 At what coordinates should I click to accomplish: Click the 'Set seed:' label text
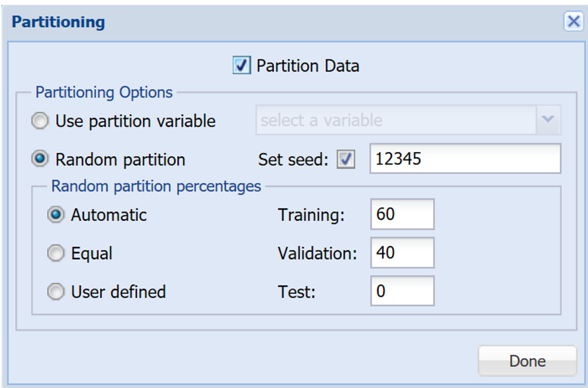[x=293, y=160]
